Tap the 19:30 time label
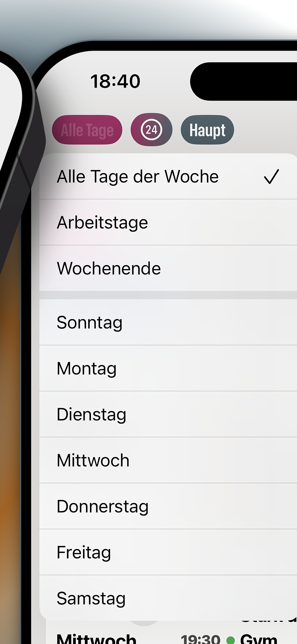297x644 pixels. pyautogui.click(x=200, y=639)
